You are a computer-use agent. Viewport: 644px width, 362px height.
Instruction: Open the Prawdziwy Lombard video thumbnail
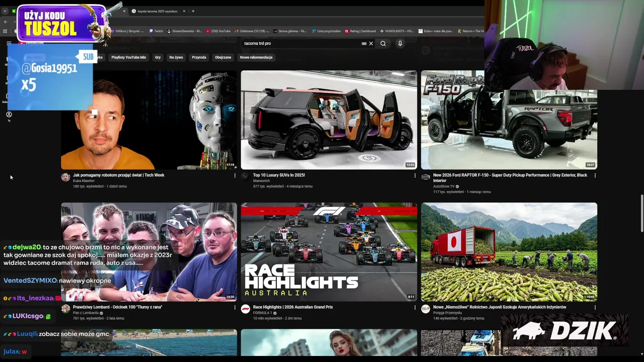point(149,252)
